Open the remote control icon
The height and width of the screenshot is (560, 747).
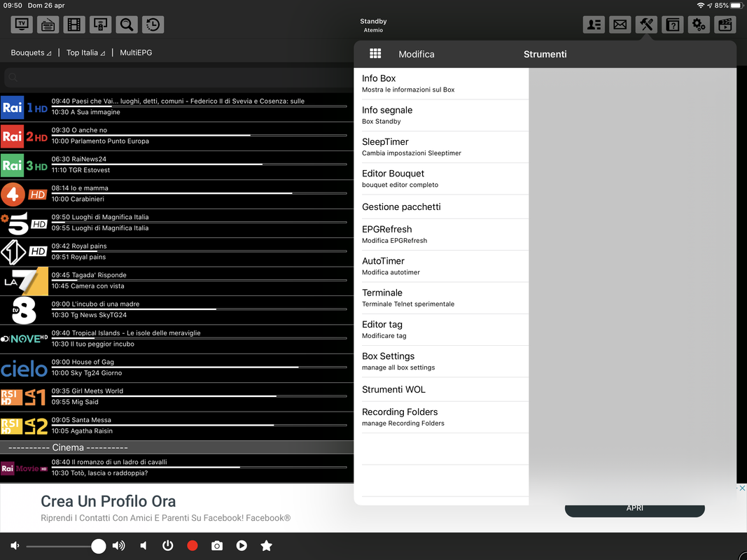tap(101, 24)
